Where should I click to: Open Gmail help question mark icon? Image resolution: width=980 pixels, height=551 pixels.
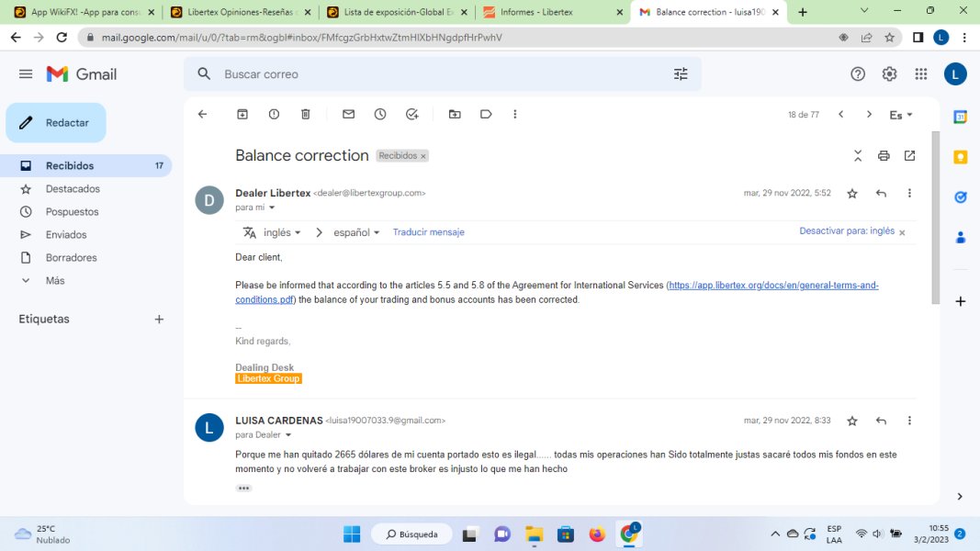coord(858,73)
